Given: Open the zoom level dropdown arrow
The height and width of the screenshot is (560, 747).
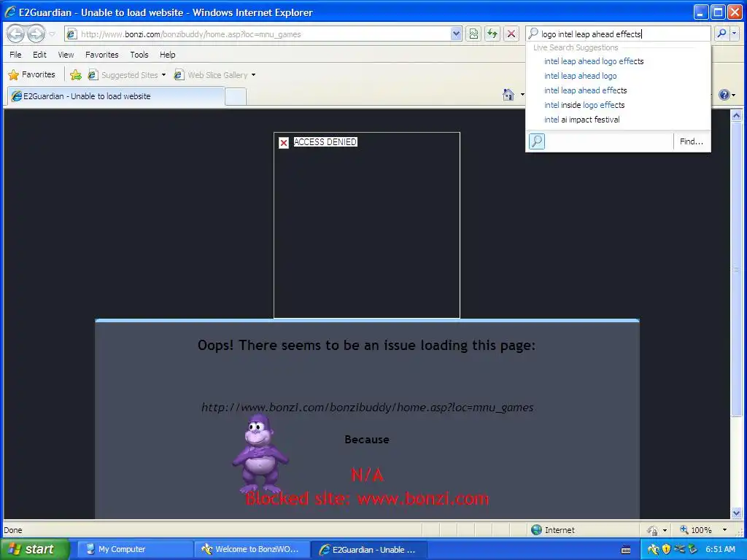Looking at the screenshot, I should tap(724, 529).
